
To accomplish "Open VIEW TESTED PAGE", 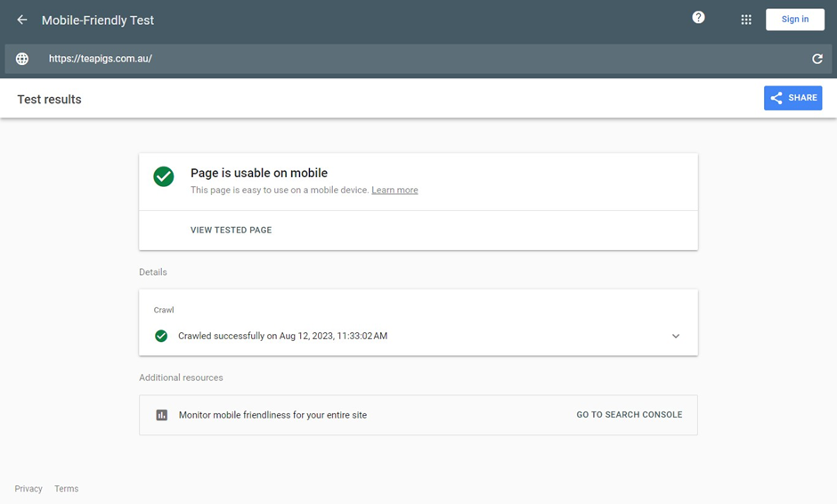I will (x=232, y=230).
